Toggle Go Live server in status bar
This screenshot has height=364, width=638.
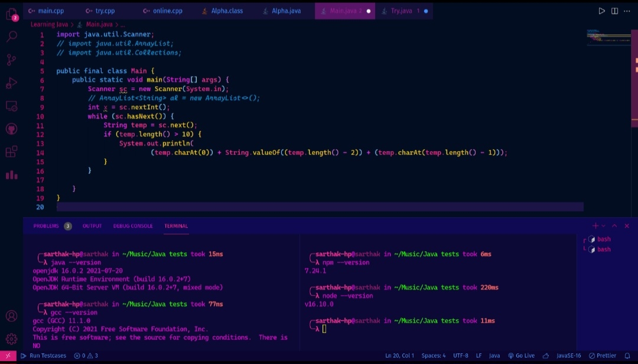(x=521, y=356)
